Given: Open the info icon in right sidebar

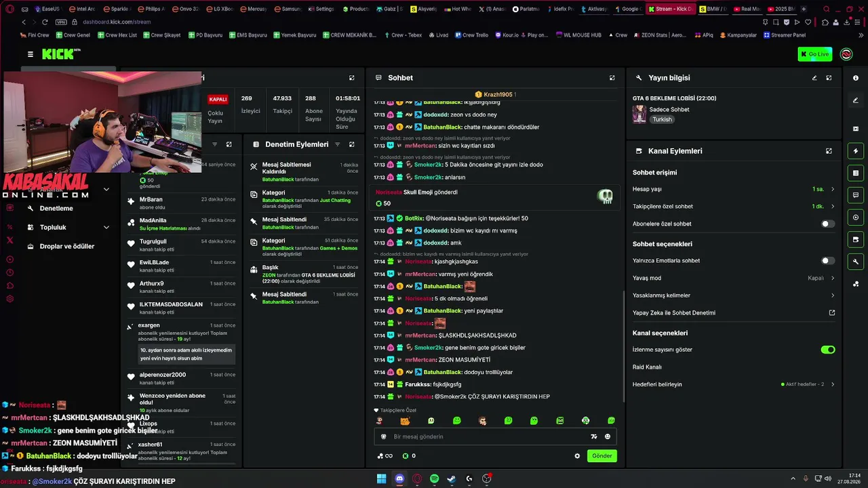Looking at the screenshot, I should [856, 78].
